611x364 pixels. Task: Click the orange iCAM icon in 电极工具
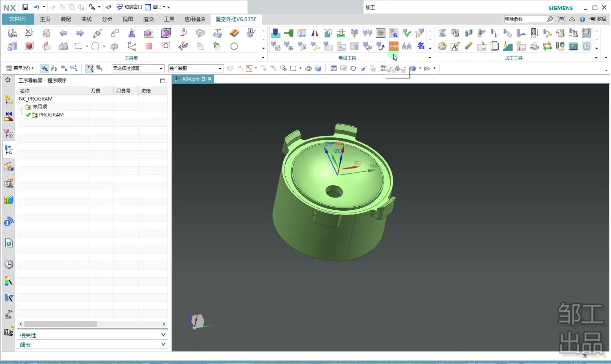coord(394,46)
